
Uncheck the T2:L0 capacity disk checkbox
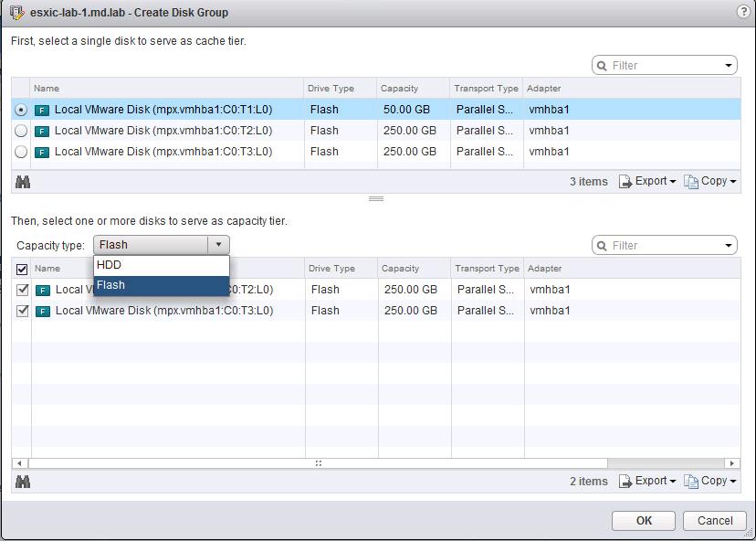click(22, 290)
